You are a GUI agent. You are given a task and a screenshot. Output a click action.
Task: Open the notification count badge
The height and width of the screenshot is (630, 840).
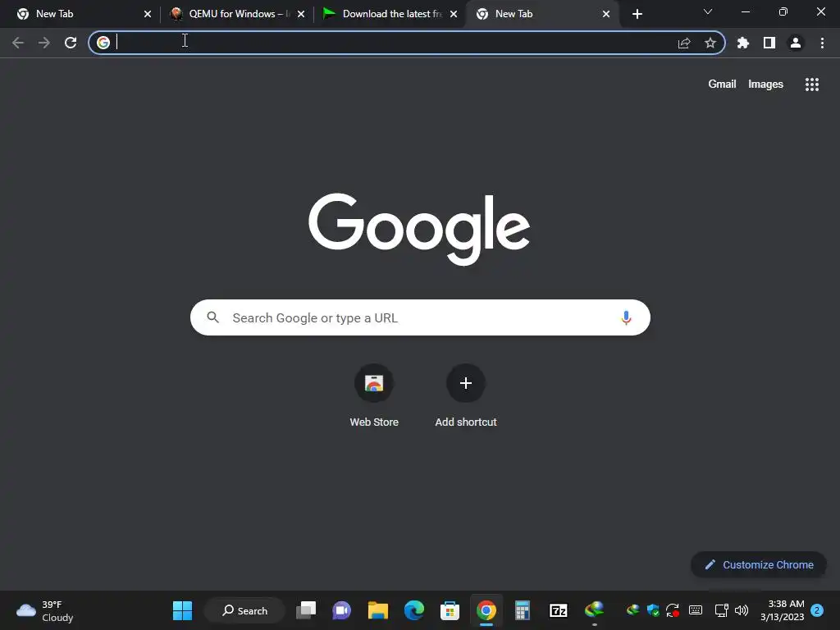(x=817, y=610)
